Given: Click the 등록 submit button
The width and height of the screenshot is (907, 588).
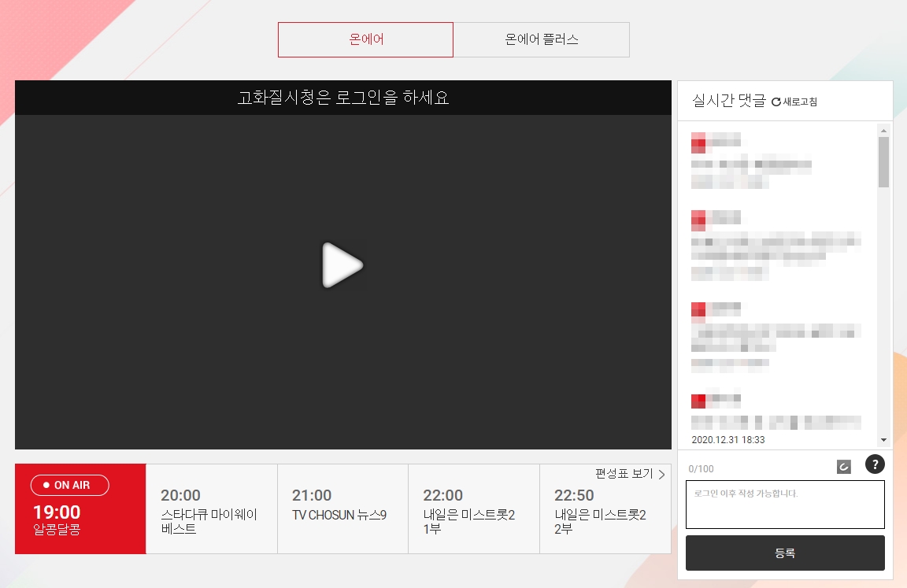Looking at the screenshot, I should pyautogui.click(x=785, y=553).
